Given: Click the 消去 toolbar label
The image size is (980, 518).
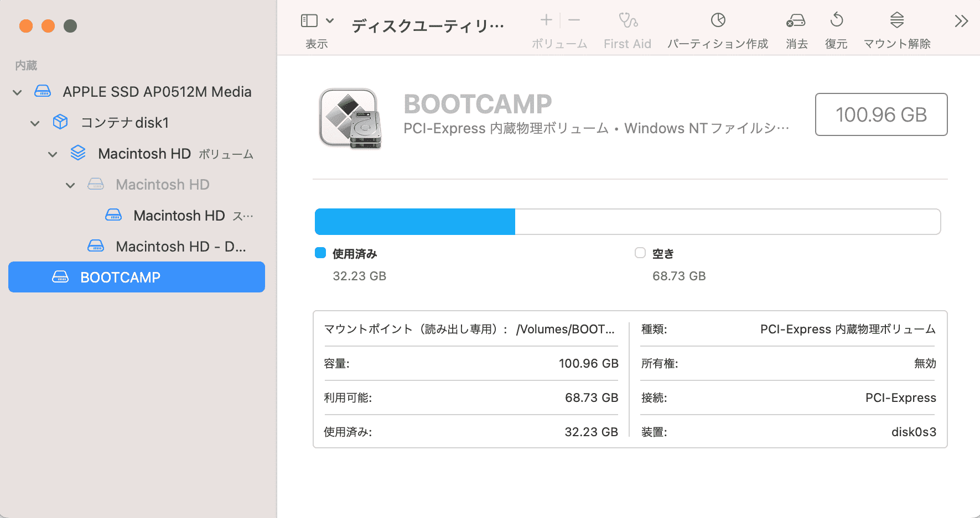Looking at the screenshot, I should 797,44.
